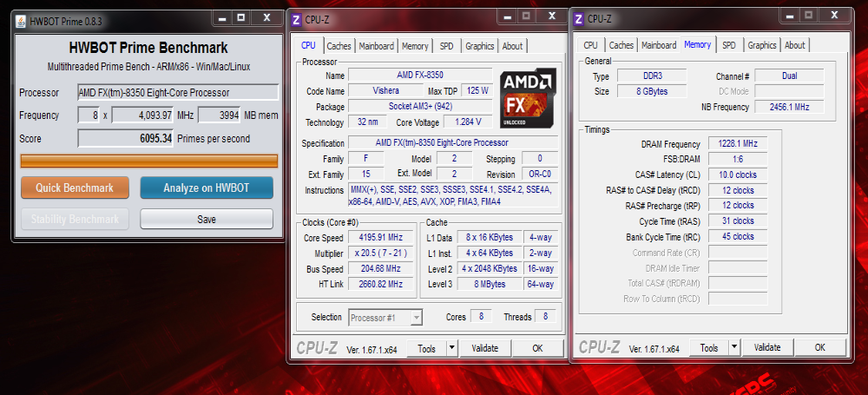Viewport: 868px width, 395px height.
Task: Click the 4,093.97 MHz frequency field
Action: (x=143, y=115)
